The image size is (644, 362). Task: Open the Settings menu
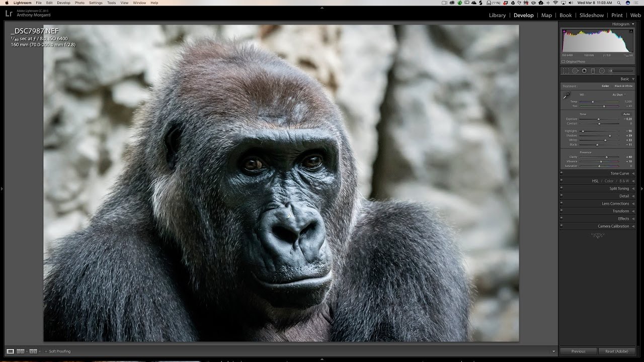(x=96, y=3)
